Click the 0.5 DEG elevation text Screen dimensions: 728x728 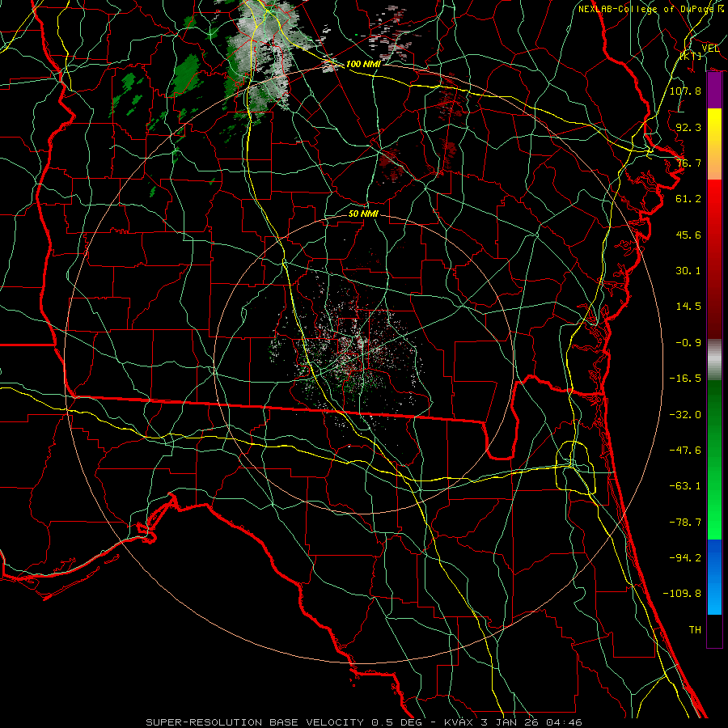(396, 722)
